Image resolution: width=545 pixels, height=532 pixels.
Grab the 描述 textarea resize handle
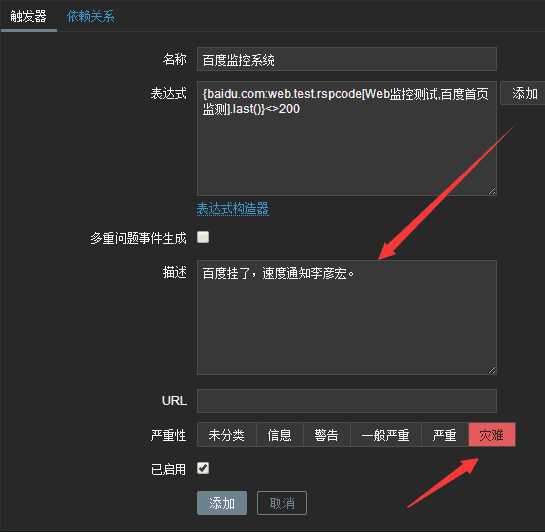click(x=492, y=370)
